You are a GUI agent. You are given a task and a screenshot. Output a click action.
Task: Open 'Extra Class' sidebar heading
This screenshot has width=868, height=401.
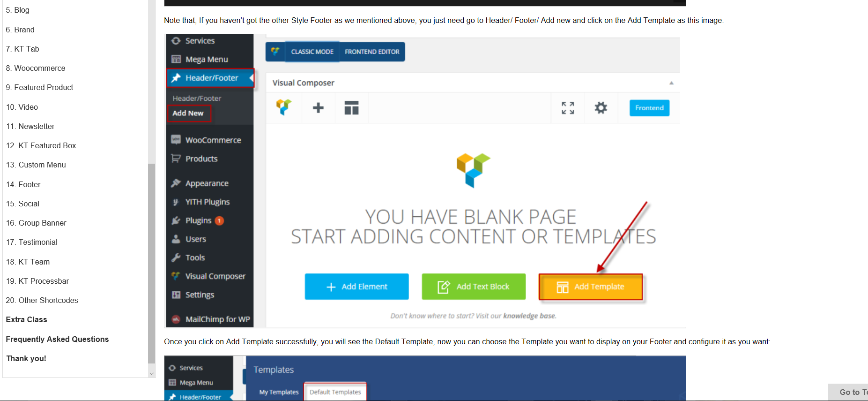click(27, 319)
